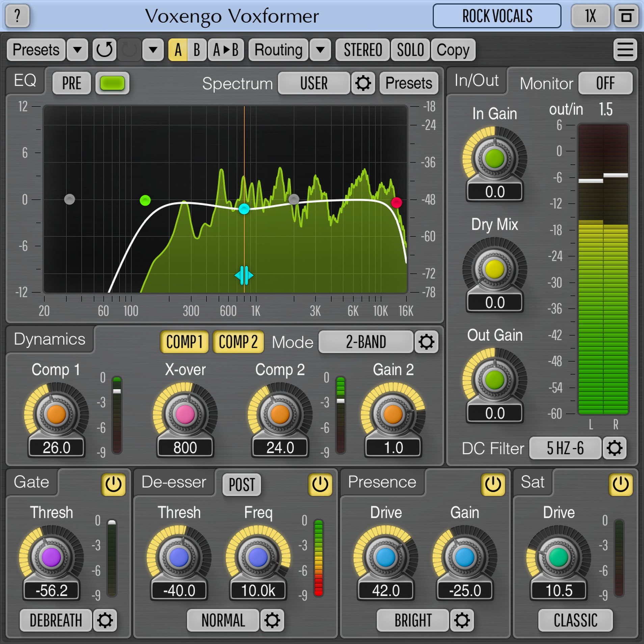Switch to state B

coord(197,50)
